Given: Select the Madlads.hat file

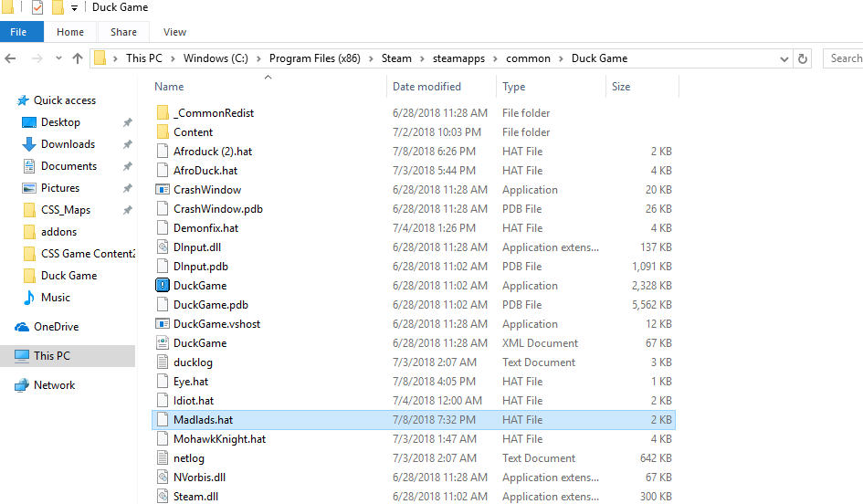Looking at the screenshot, I should (414, 420).
